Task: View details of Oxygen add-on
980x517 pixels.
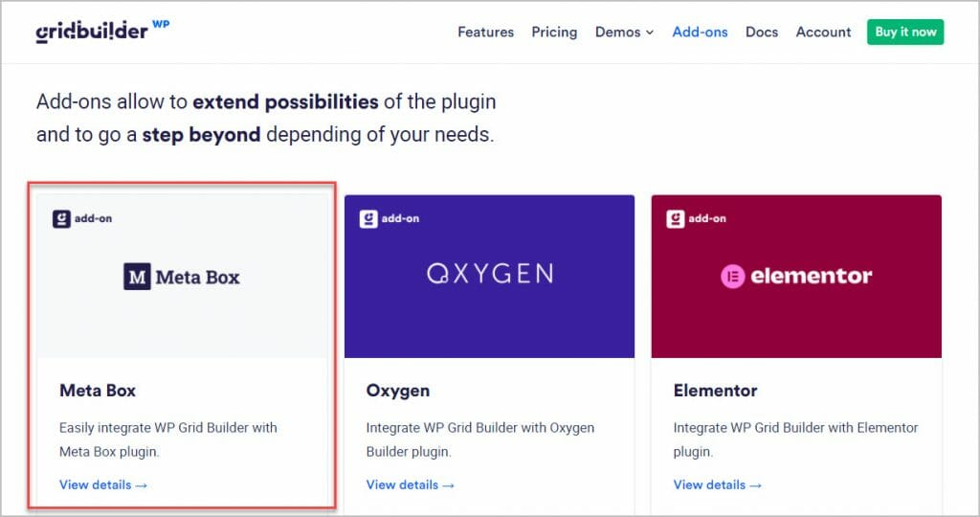Action: tap(410, 484)
